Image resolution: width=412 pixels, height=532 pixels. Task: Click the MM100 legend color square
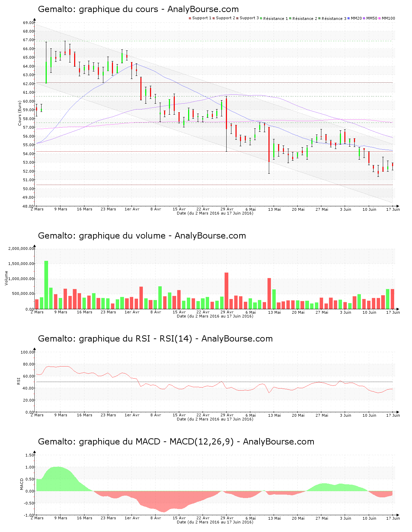coord(380,18)
